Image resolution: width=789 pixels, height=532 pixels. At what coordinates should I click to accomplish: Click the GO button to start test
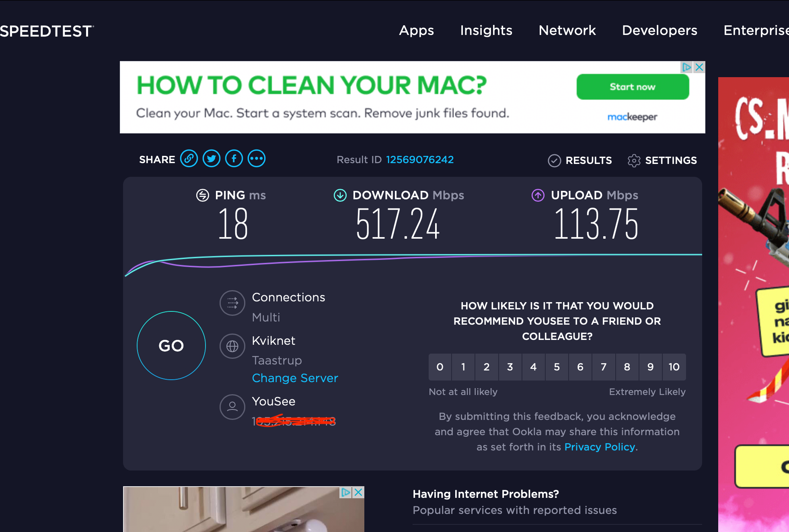pyautogui.click(x=171, y=346)
